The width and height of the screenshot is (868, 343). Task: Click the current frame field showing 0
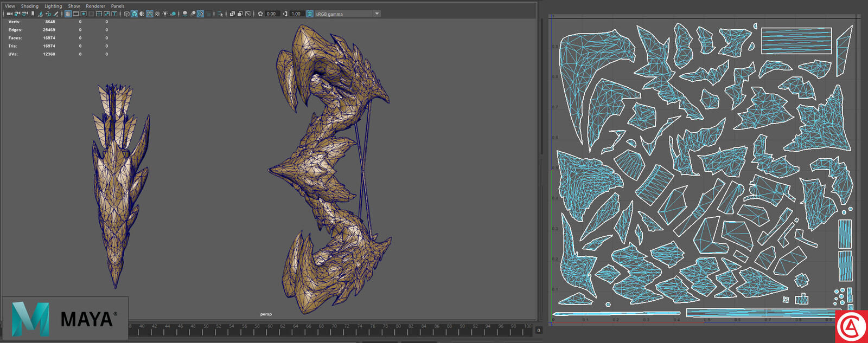538,331
